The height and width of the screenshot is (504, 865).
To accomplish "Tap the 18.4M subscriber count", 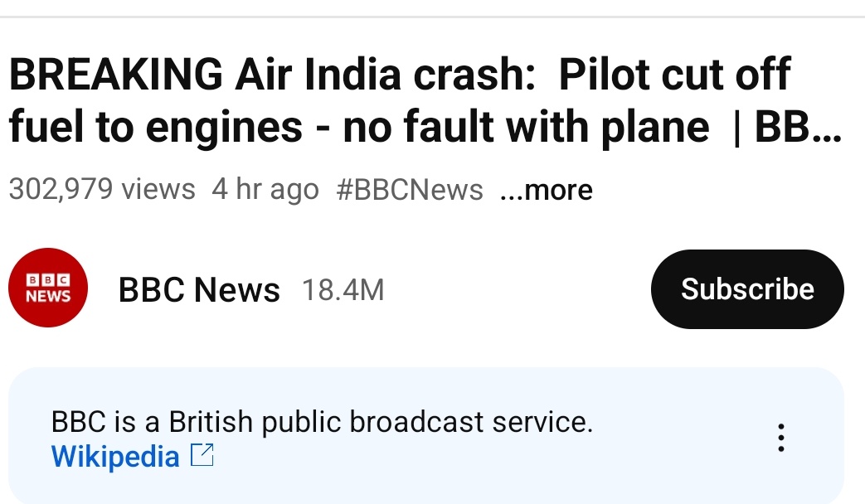I will tap(343, 290).
